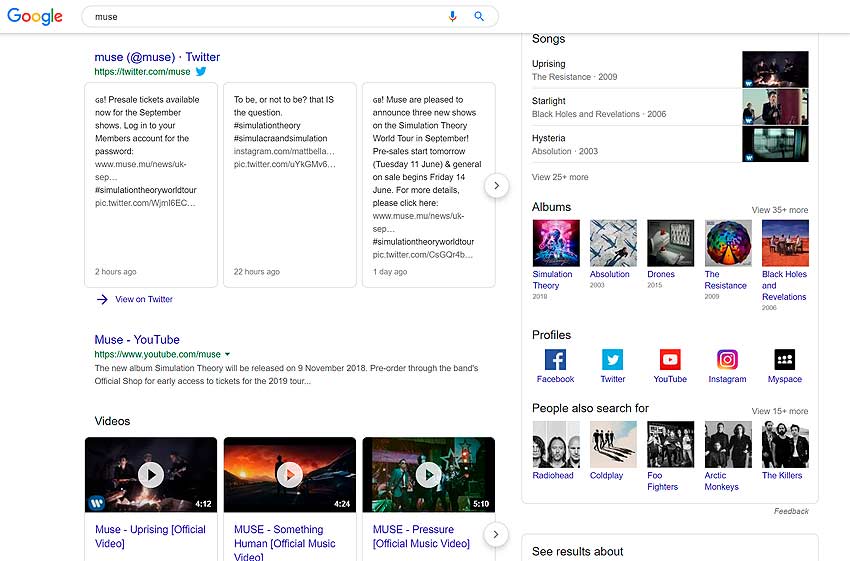This screenshot has width=850, height=561.
Task: Click the blue search magnifier icon
Action: click(479, 16)
